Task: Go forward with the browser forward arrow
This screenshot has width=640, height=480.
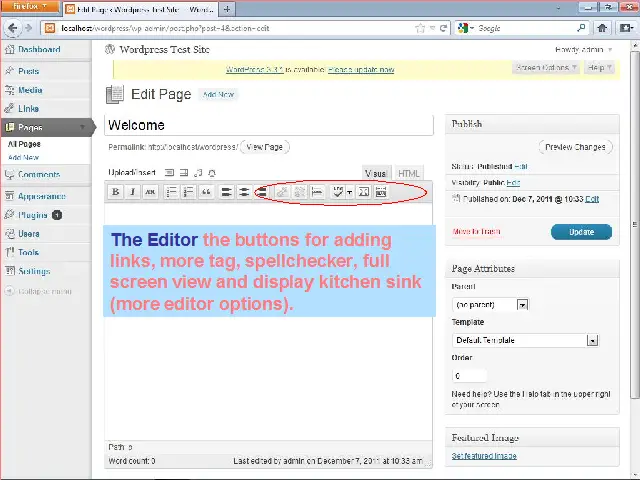Action: coord(28,28)
